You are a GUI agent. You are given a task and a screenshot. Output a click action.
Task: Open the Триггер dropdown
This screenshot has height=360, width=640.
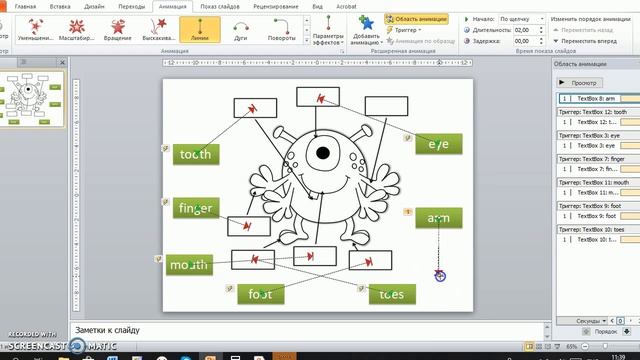click(404, 30)
